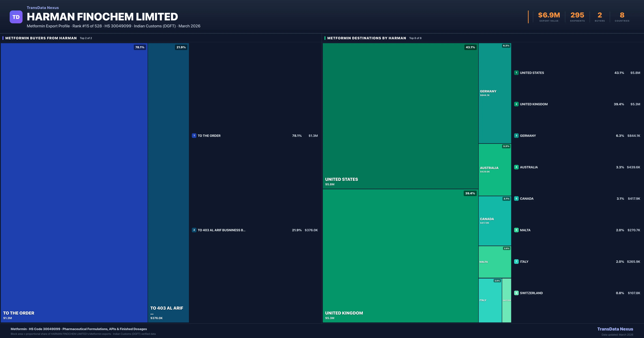Click the 43.1% badge on the United States block

(x=470, y=47)
